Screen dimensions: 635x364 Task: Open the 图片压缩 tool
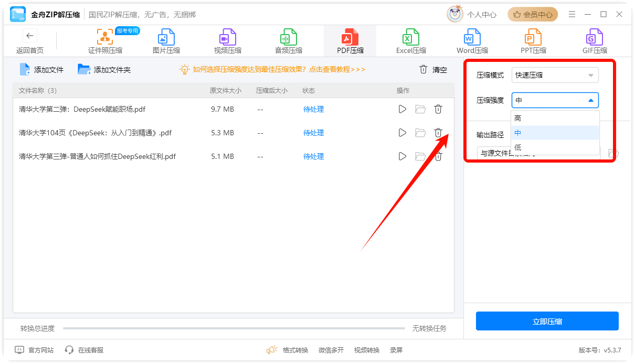166,41
